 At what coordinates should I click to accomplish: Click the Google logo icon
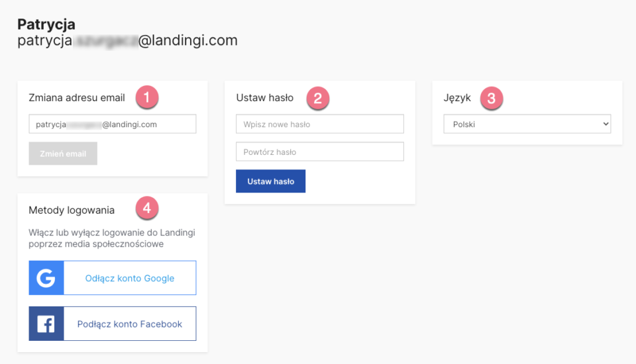click(x=46, y=278)
